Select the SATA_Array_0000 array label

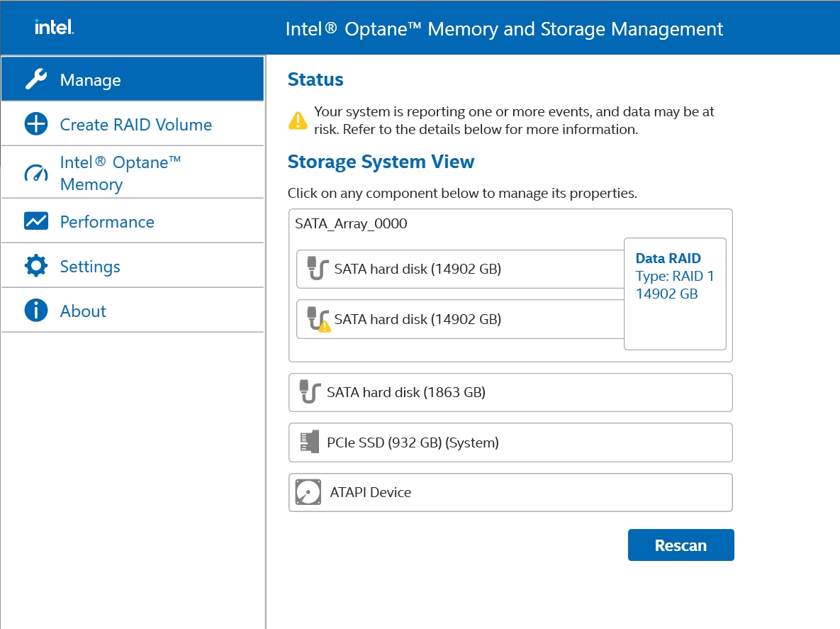click(x=351, y=224)
